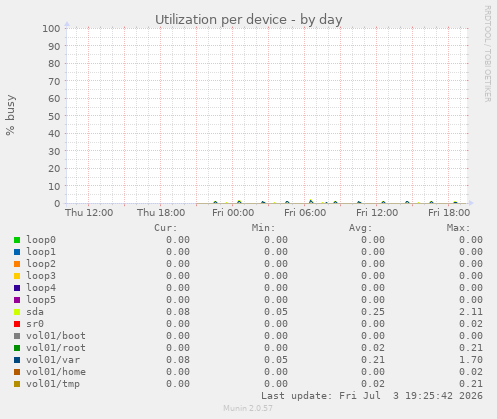The image size is (497, 419).
Task: Click vol01/tmp max value 0.21
Action: (471, 384)
